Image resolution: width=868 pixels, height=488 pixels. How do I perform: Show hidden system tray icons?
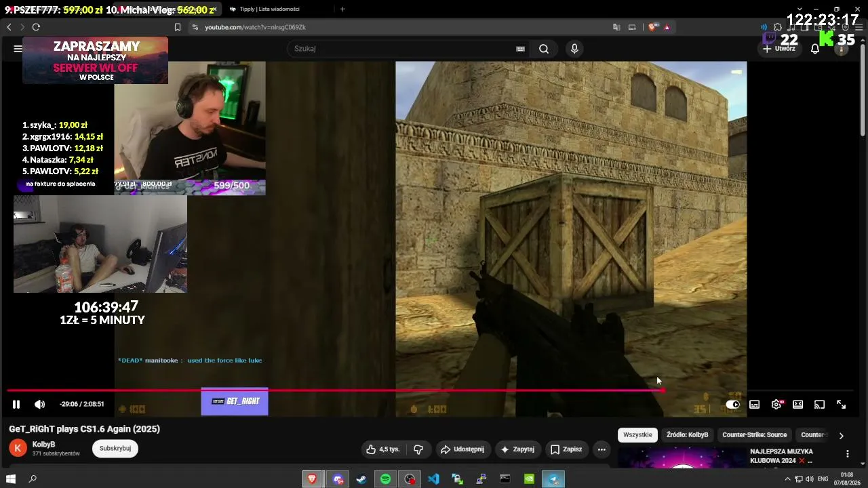[x=787, y=479]
